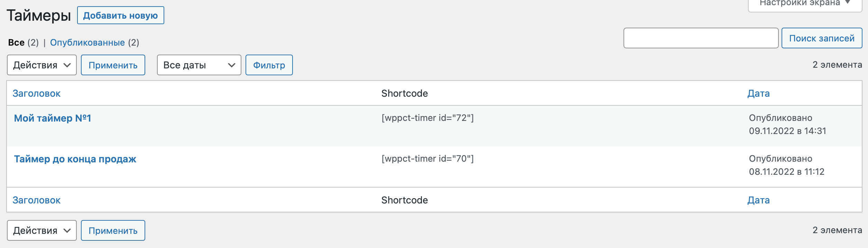Select the "Все (2)" filter link
The width and height of the screenshot is (868, 248).
(x=16, y=42)
